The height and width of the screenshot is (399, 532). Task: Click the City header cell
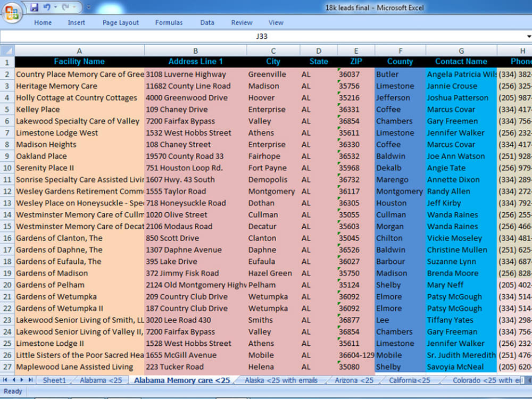(273, 62)
